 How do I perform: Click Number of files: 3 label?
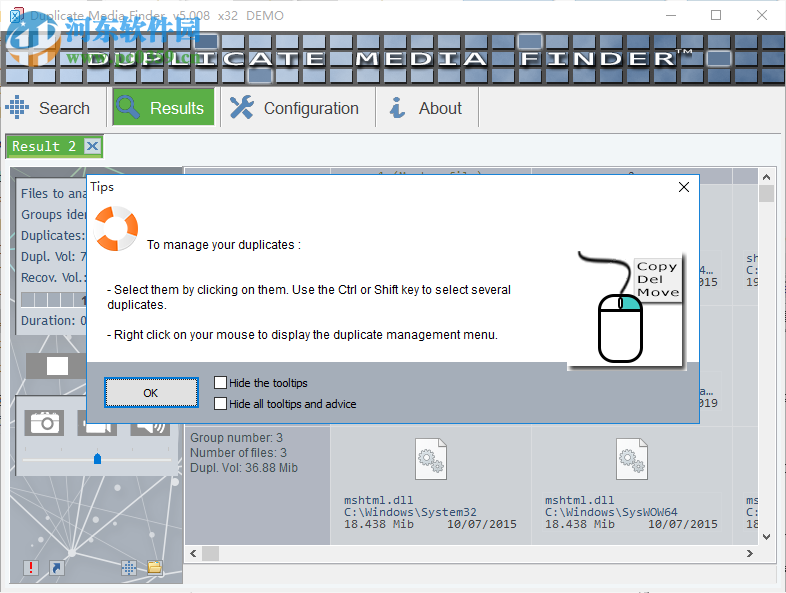[238, 453]
